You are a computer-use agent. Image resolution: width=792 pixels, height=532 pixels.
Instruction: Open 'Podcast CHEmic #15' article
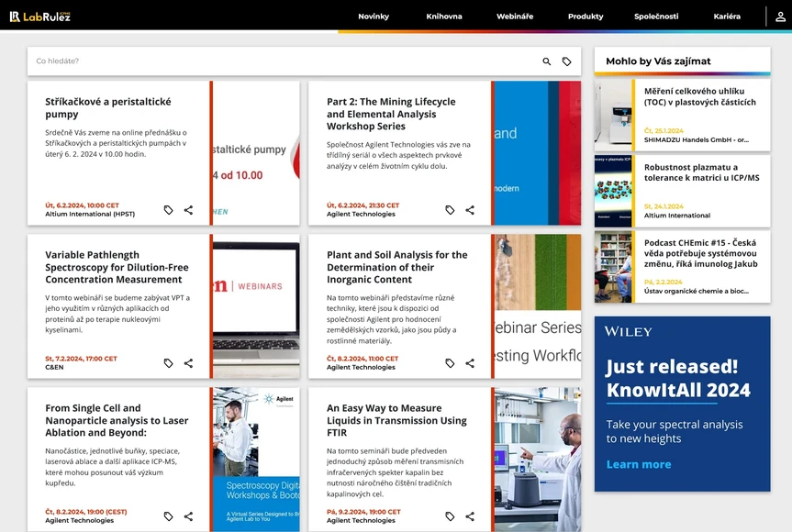tap(700, 253)
